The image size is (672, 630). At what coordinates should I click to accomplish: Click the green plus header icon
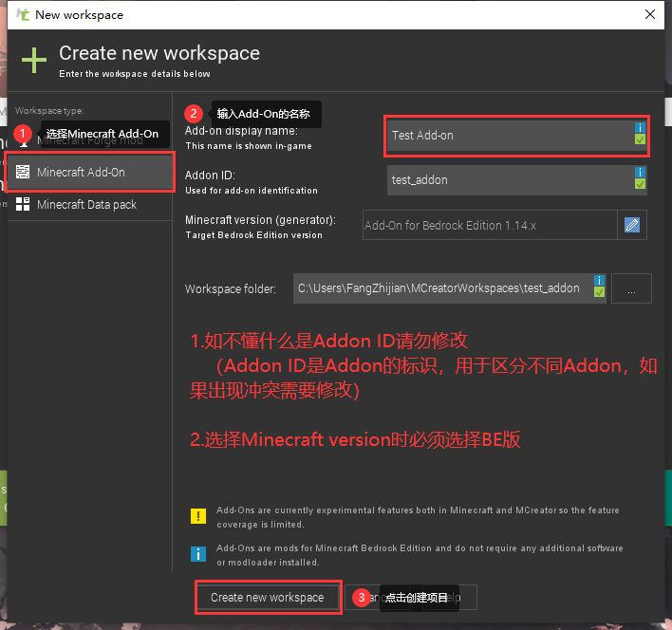coord(34,60)
